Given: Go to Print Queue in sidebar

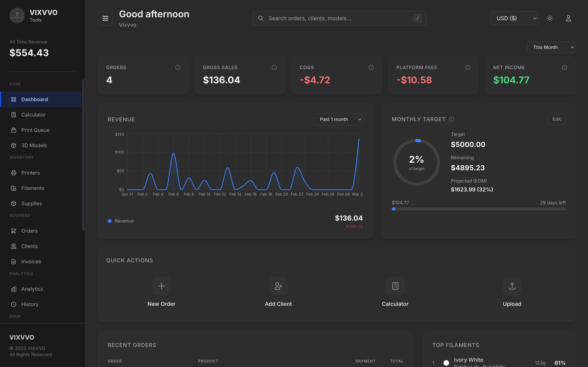Looking at the screenshot, I should 35,130.
